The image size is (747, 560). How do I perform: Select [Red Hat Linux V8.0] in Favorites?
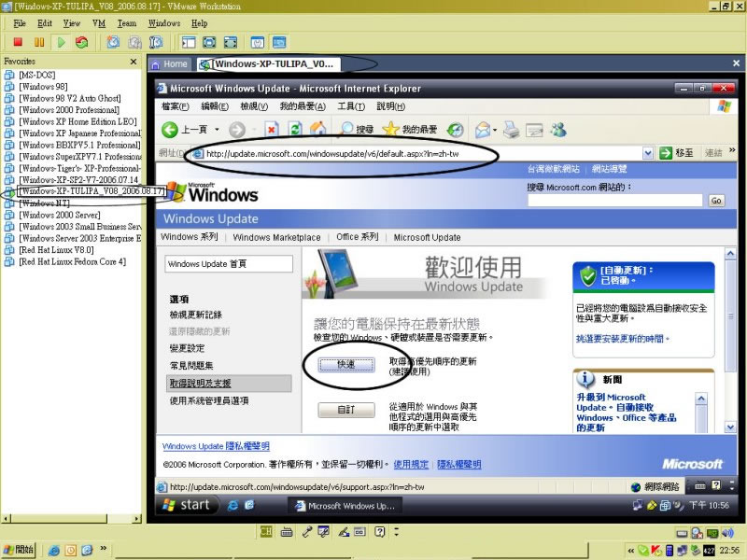tap(56, 250)
